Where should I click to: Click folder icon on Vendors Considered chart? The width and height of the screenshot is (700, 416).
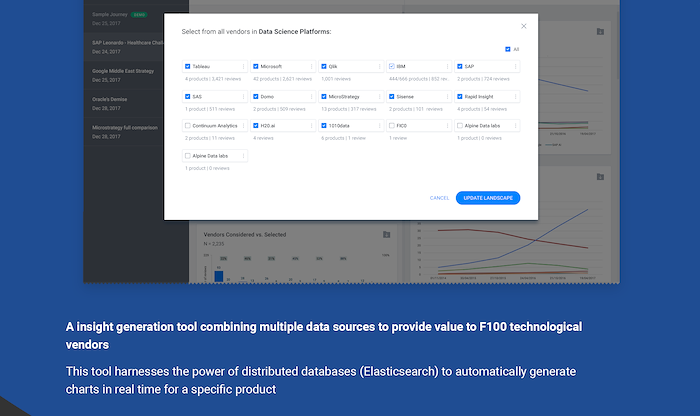[386, 235]
